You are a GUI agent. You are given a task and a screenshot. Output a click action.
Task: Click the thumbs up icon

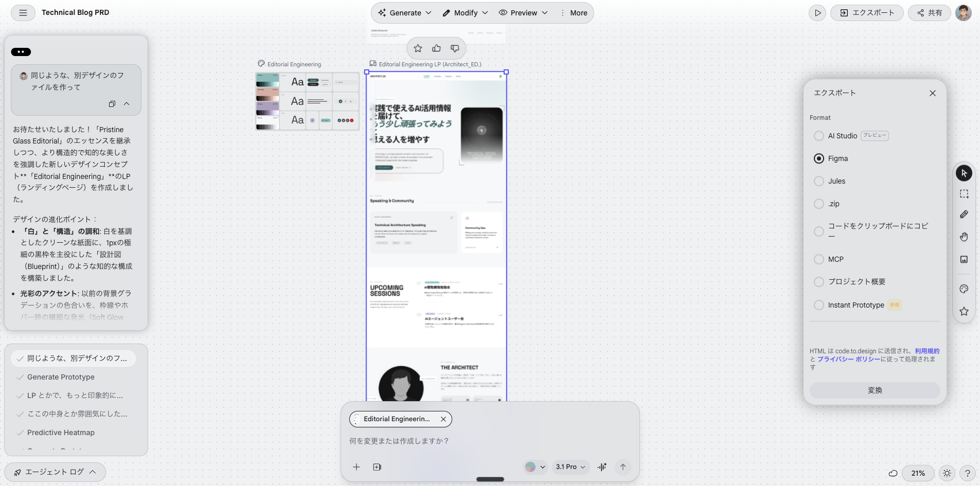[436, 48]
